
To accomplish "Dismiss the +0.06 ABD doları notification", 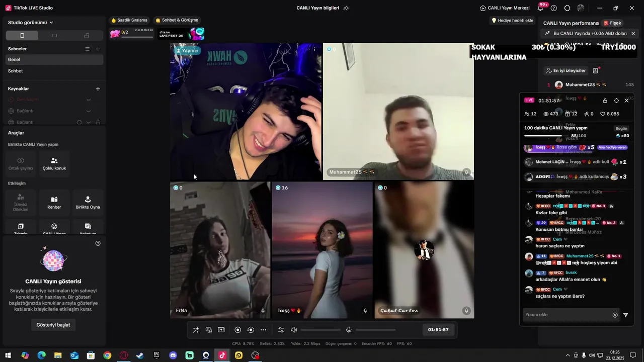I will [633, 34].
